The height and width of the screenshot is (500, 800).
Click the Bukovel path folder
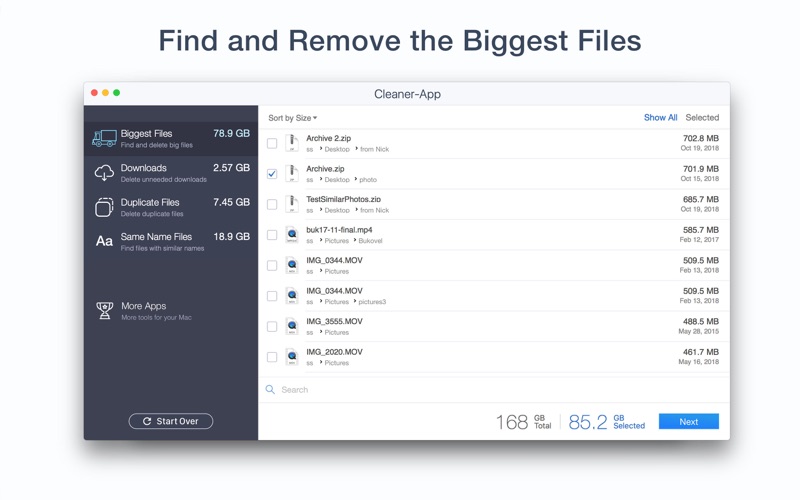click(x=370, y=241)
